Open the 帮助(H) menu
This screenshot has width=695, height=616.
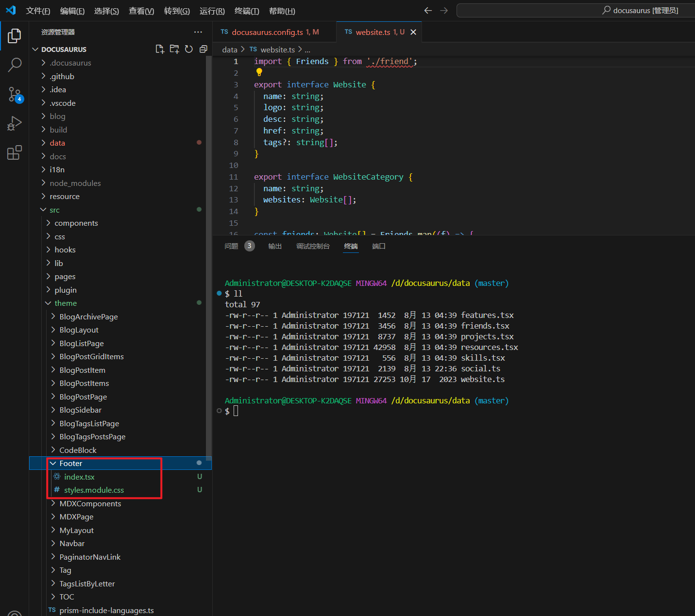coord(282,11)
